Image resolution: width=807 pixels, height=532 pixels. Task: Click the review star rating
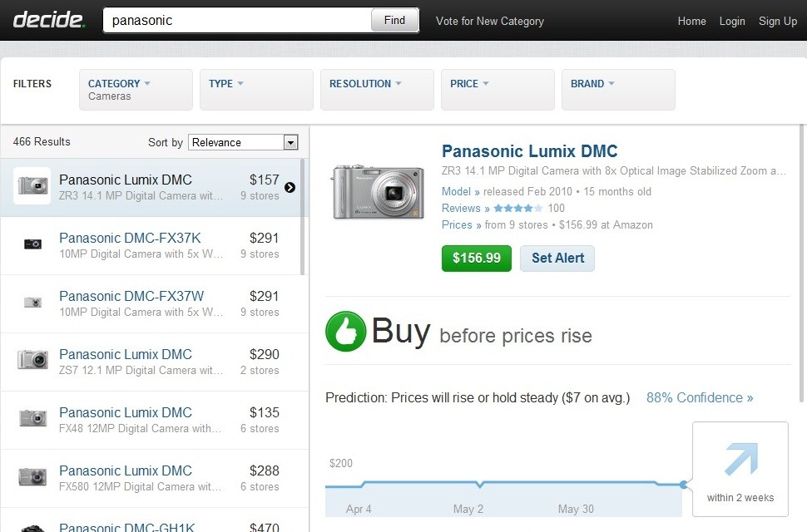tap(517, 208)
